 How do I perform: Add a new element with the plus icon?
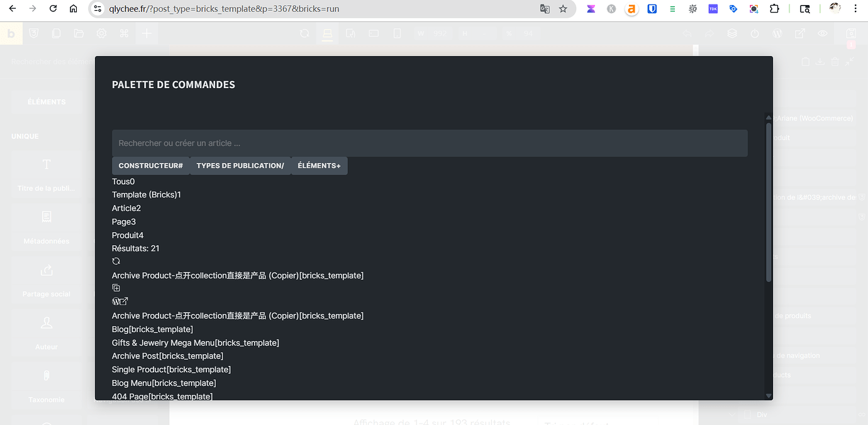click(x=147, y=33)
